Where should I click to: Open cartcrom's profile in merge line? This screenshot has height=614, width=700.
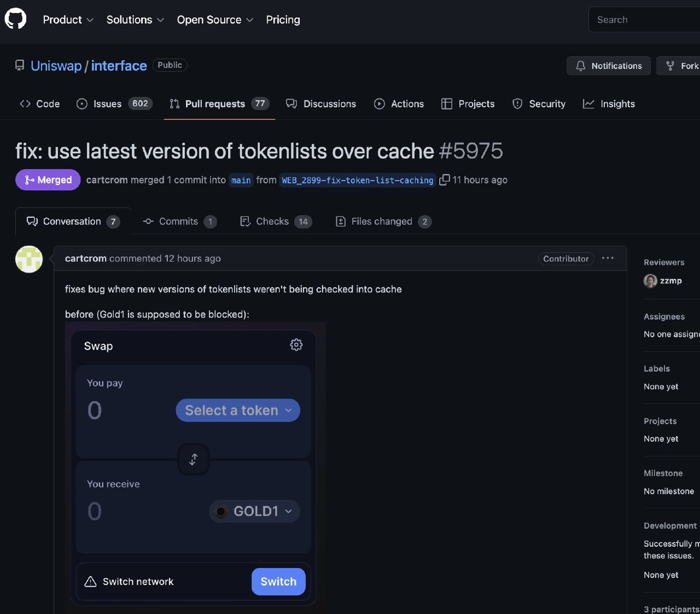coord(107,180)
